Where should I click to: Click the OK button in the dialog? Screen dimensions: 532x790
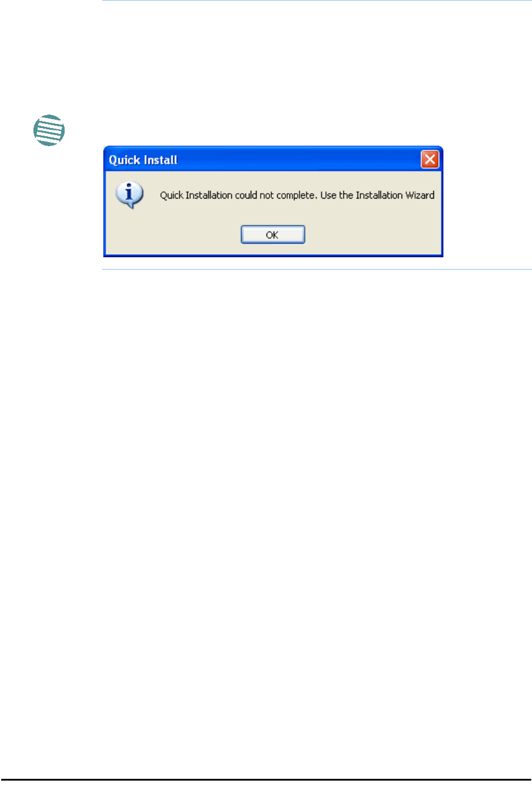coord(272,234)
